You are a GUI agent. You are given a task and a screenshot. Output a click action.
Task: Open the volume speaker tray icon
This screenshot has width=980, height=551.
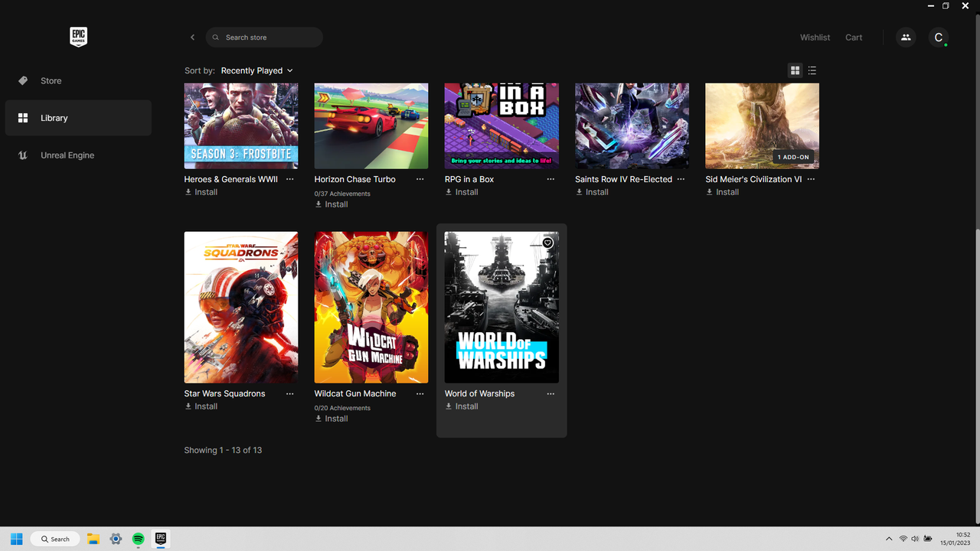[915, 539]
